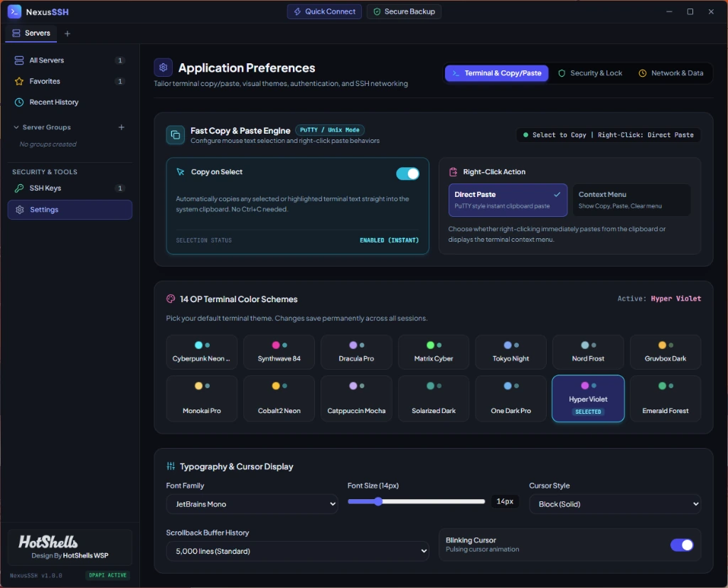Click the Settings gear icon in the sidebar
The image size is (728, 588).
click(x=19, y=210)
